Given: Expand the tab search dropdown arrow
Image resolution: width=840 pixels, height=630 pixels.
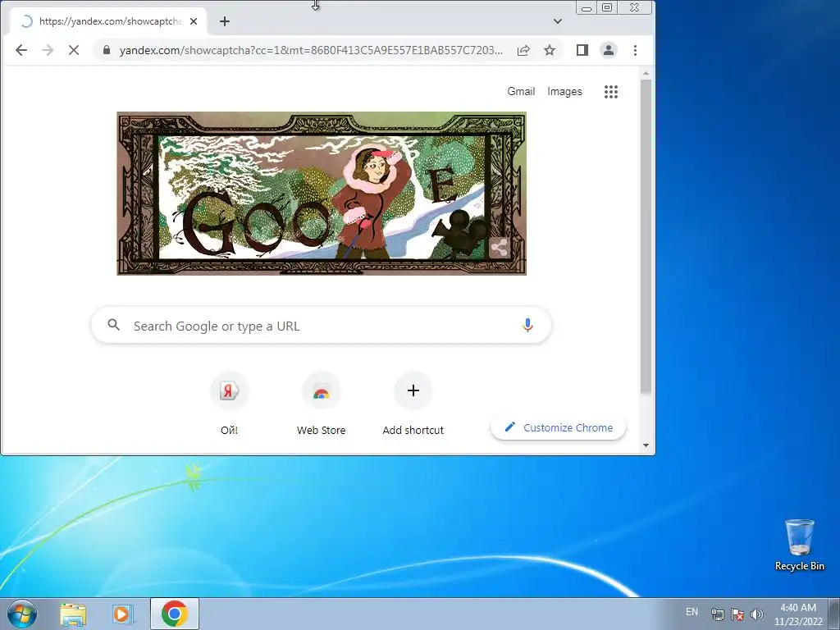Looking at the screenshot, I should coord(558,21).
